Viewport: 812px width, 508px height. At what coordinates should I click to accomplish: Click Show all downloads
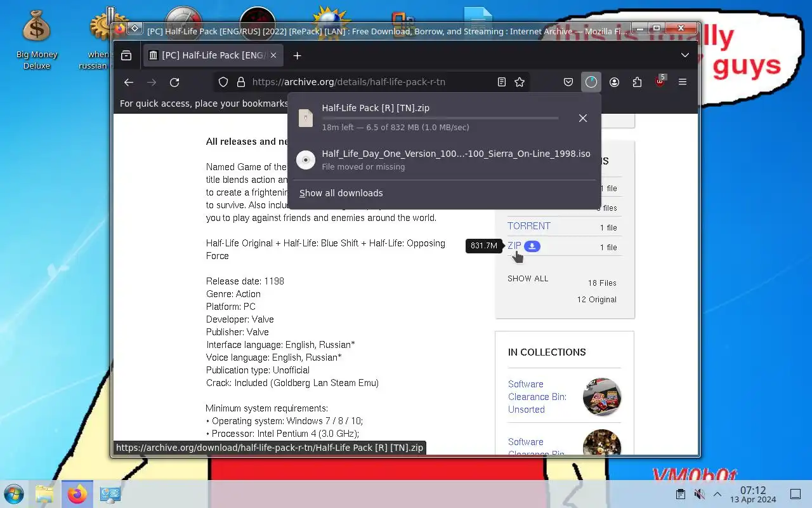(x=341, y=193)
